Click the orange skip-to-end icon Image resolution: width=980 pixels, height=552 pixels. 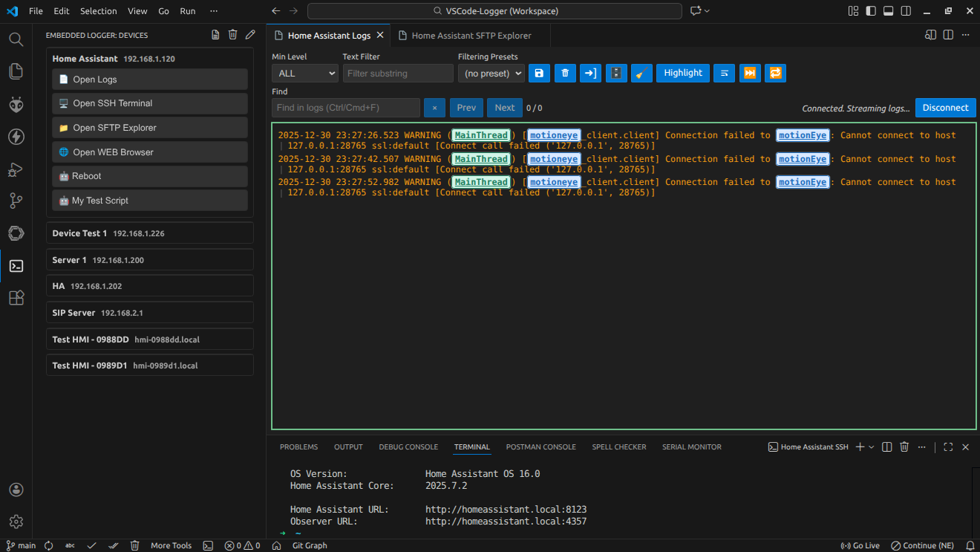coord(750,73)
